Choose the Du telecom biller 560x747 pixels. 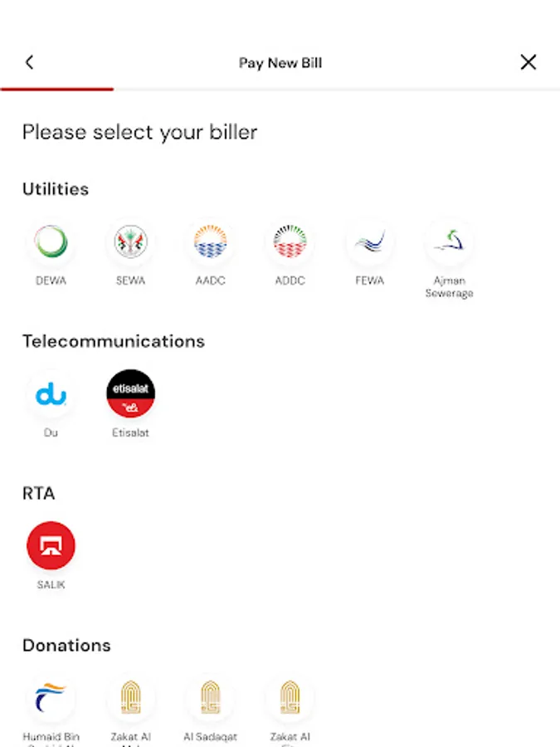click(51, 395)
